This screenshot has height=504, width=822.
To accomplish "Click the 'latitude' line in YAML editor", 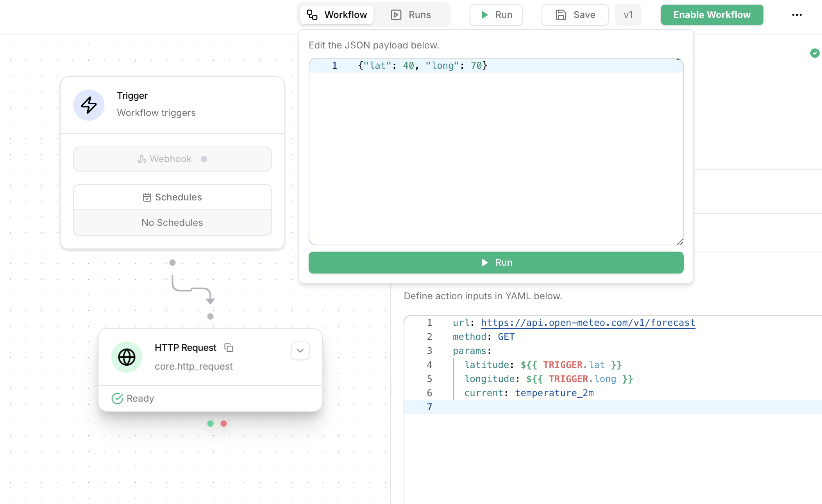I will [x=543, y=365].
